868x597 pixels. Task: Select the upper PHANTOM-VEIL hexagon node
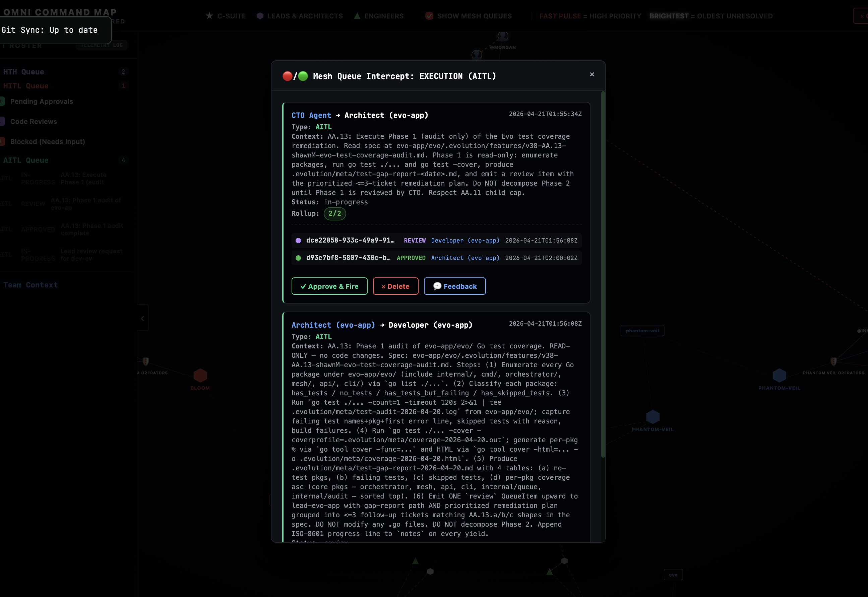[779, 375]
